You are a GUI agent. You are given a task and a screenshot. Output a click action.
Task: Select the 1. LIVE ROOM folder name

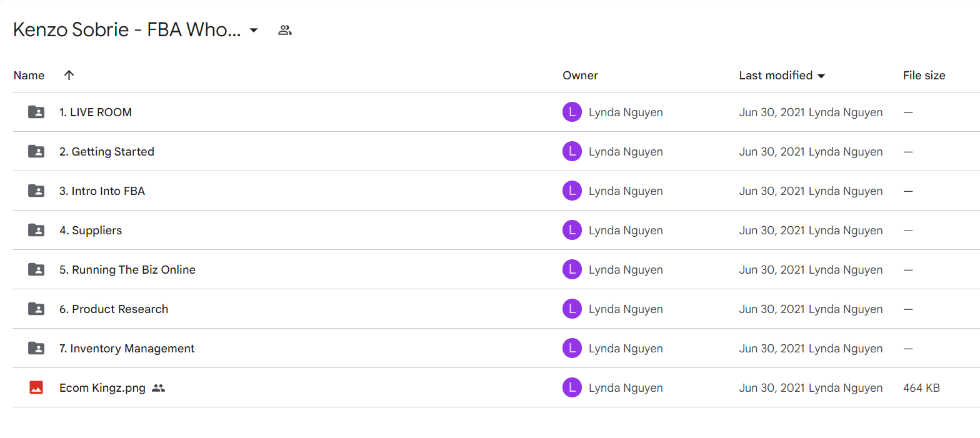[96, 112]
